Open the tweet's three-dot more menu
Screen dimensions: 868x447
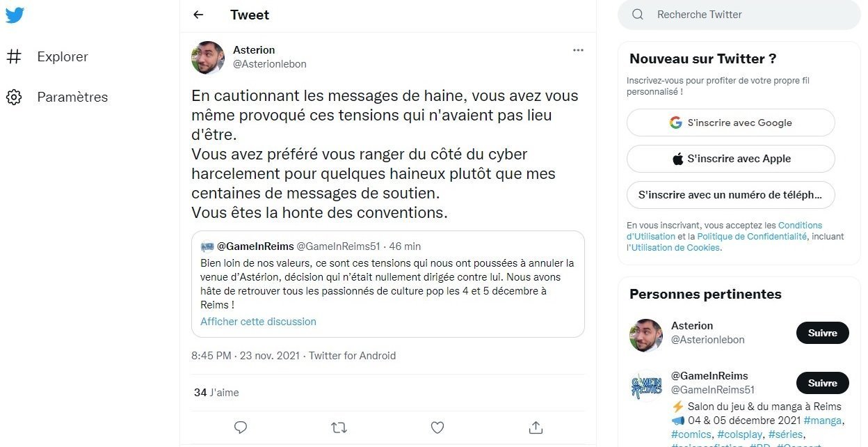(x=578, y=50)
